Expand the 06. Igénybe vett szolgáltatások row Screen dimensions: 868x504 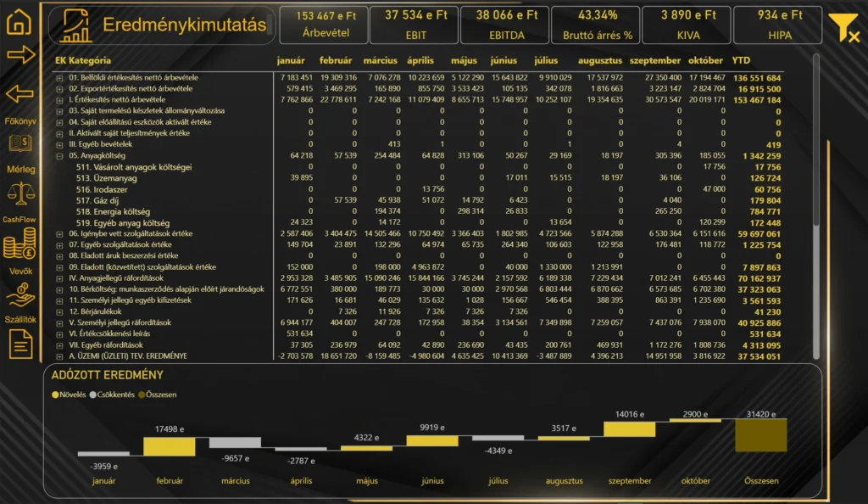click(59, 233)
